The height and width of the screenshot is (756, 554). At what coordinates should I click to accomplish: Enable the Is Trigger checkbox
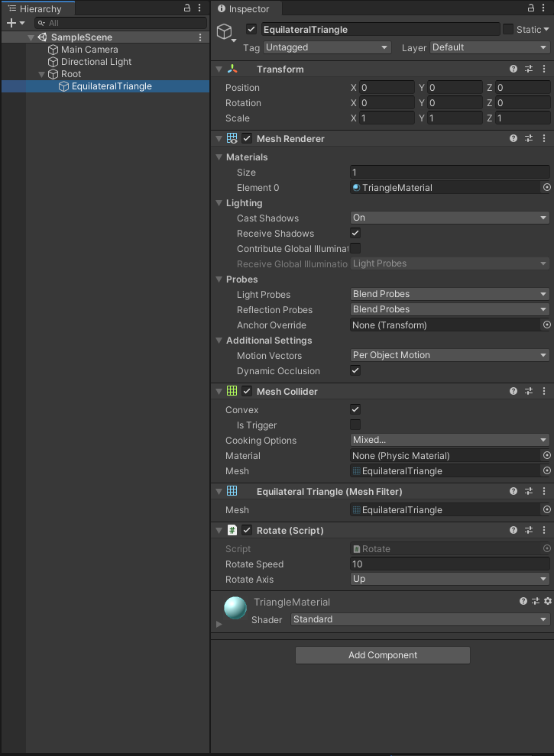355,425
